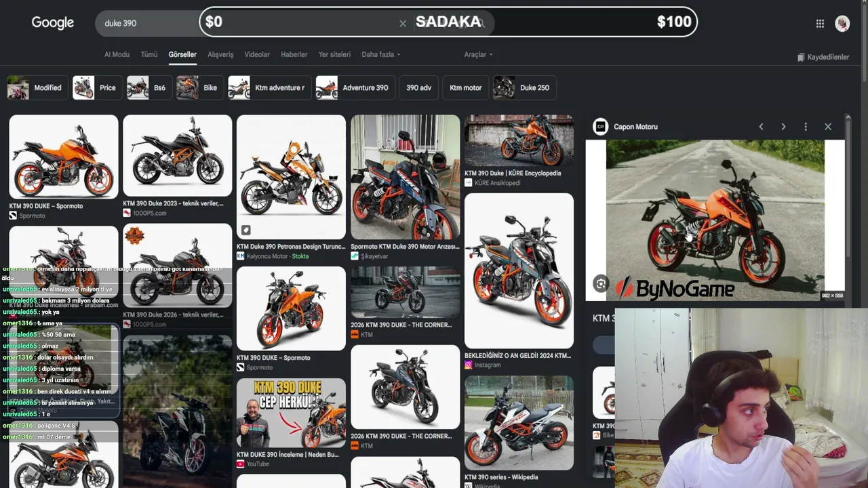868x488 pixels.
Task: Click the Kaydedilenler bookmark icon
Action: pos(801,57)
